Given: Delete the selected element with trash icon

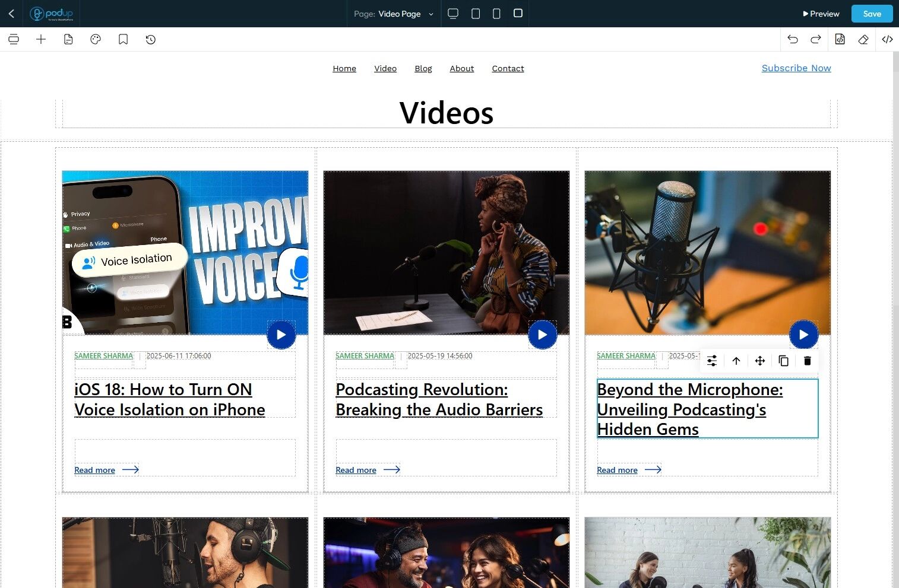Looking at the screenshot, I should click(807, 361).
